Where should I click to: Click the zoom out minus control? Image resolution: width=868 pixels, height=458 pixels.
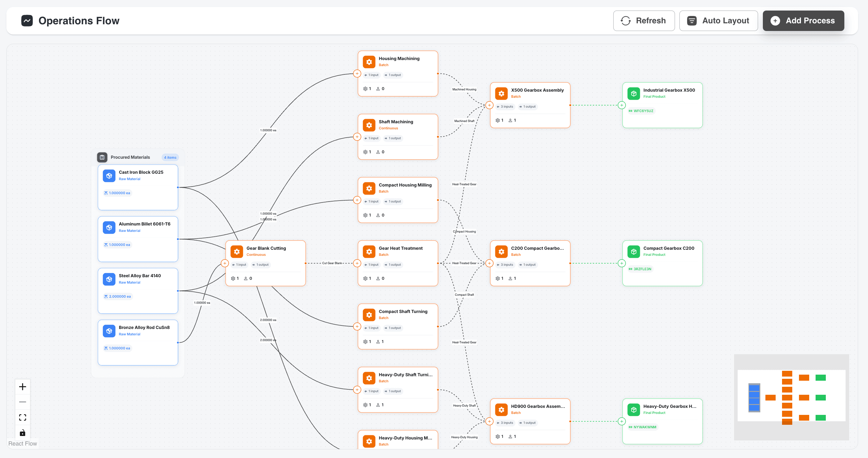click(x=23, y=402)
